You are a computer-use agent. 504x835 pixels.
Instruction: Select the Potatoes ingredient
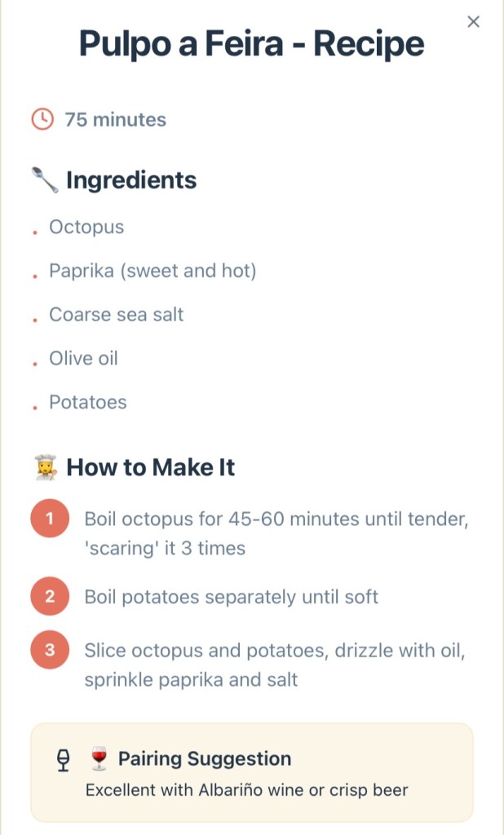(88, 402)
